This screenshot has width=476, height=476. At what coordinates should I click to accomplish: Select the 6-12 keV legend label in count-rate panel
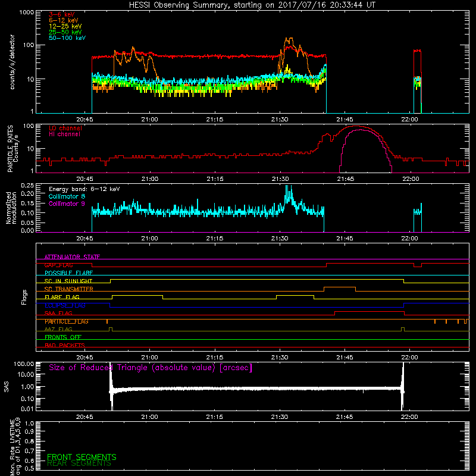64,20
